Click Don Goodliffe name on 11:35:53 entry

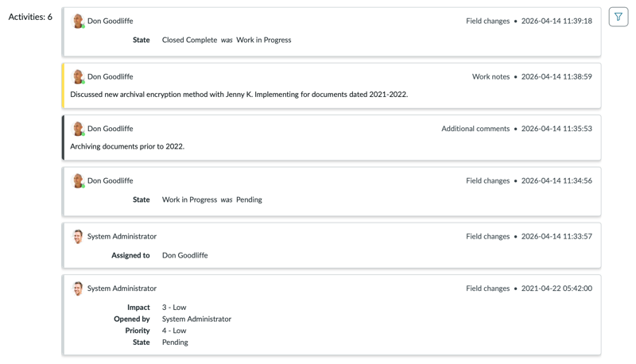click(111, 129)
